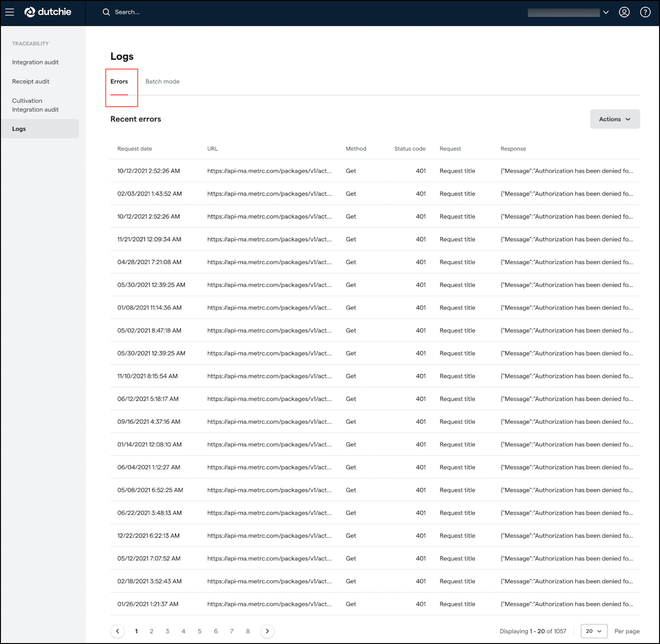Viewport: 660px width, 644px height.
Task: Select the Errors tab
Action: coord(119,81)
